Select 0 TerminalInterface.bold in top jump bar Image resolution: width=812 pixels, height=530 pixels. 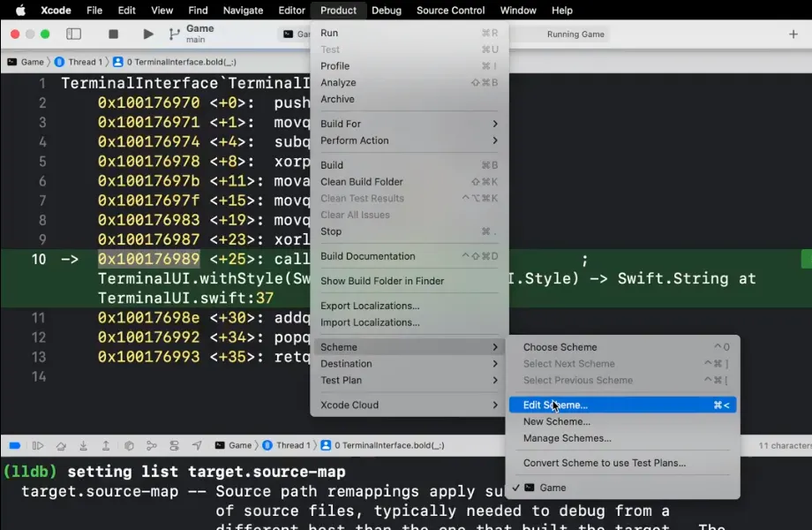pos(181,62)
